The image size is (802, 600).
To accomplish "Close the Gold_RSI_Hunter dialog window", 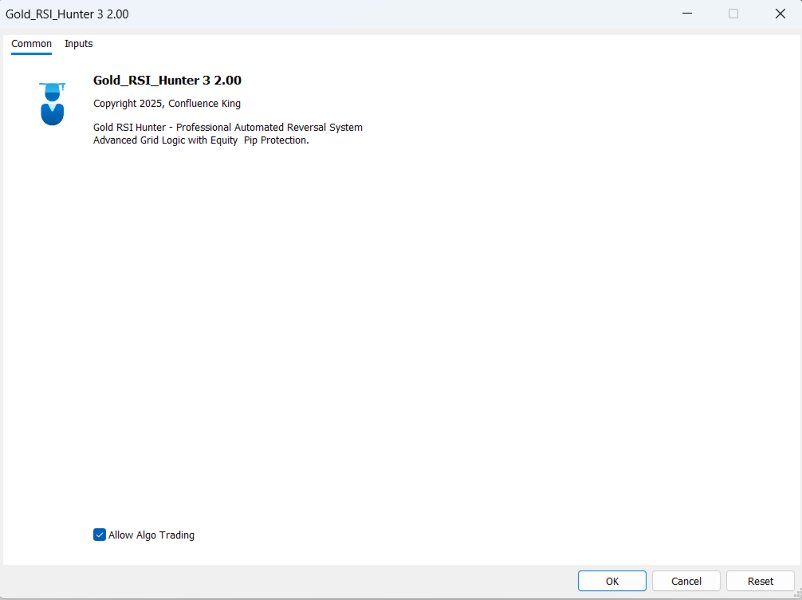I will coord(780,14).
